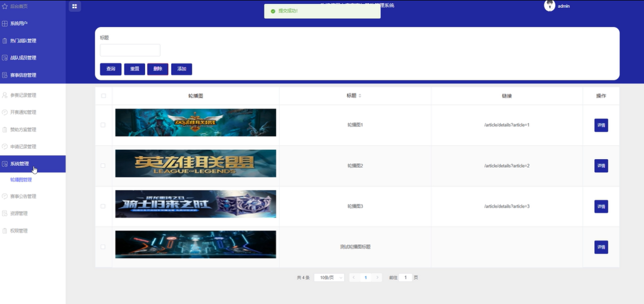Viewport: 644px width, 304px height.
Task: Click the 添加 add button
Action: point(182,69)
